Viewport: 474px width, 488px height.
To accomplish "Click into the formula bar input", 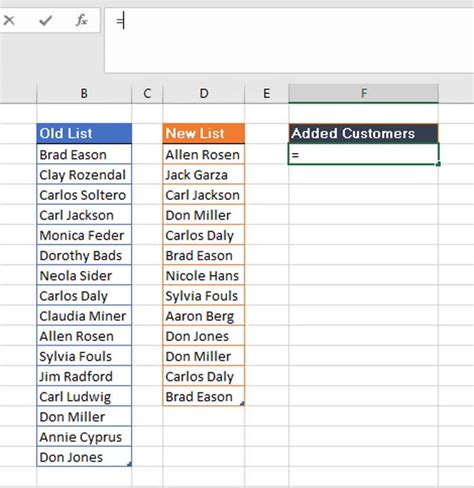I will click(289, 40).
